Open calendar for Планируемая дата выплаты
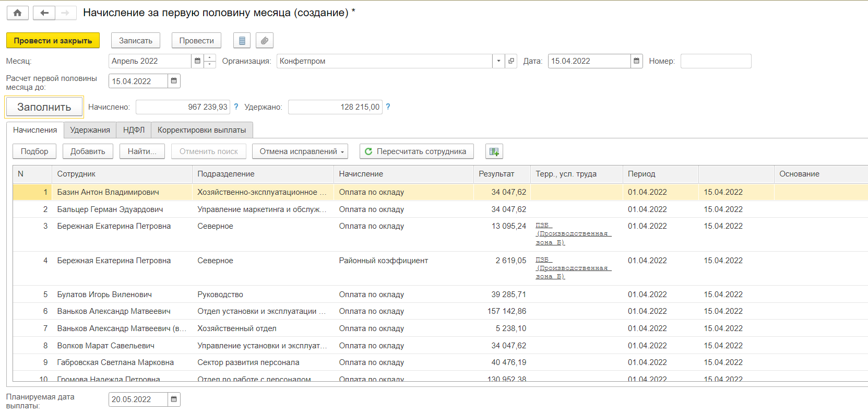868x412 pixels. pos(174,399)
